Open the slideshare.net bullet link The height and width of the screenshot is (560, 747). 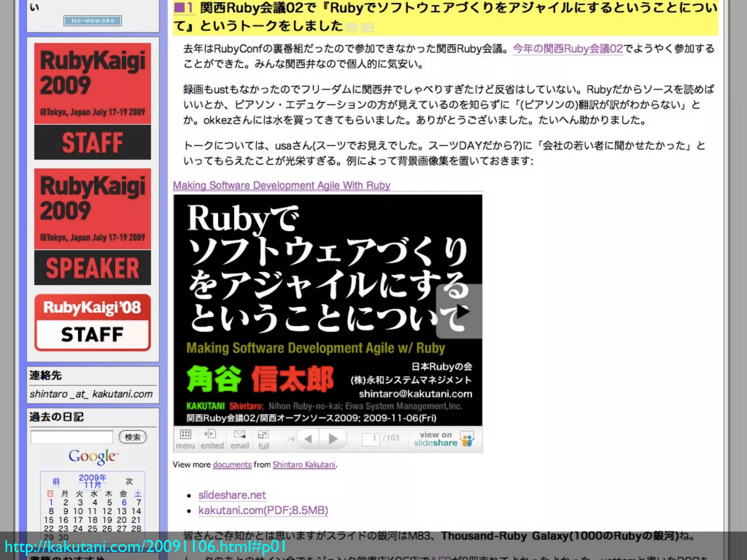232,495
